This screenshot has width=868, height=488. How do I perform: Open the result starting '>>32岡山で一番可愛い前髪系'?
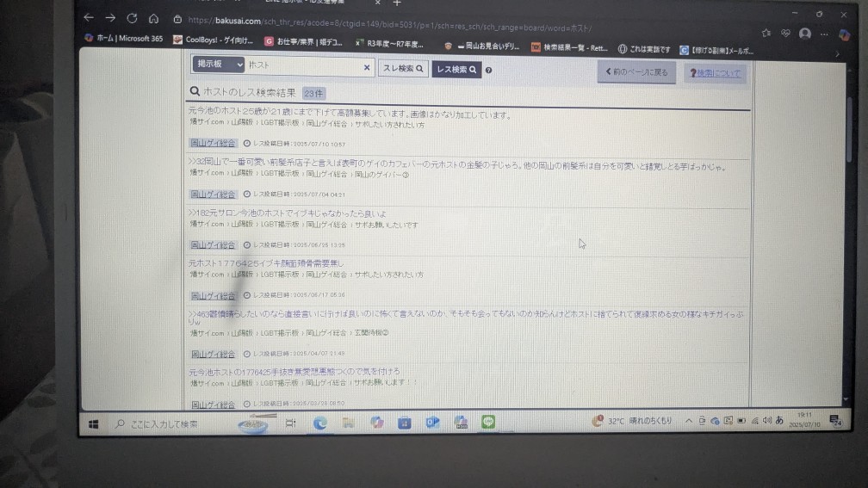pyautogui.click(x=457, y=165)
